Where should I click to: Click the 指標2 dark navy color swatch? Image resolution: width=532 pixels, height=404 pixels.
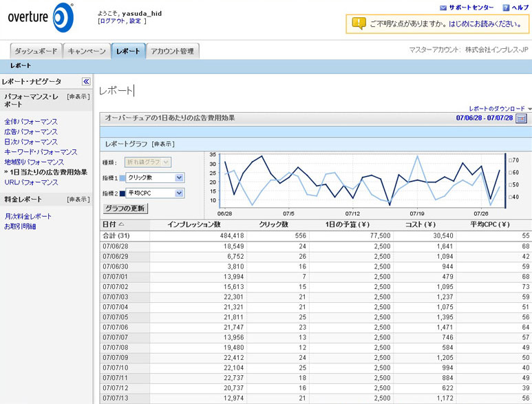123,194
